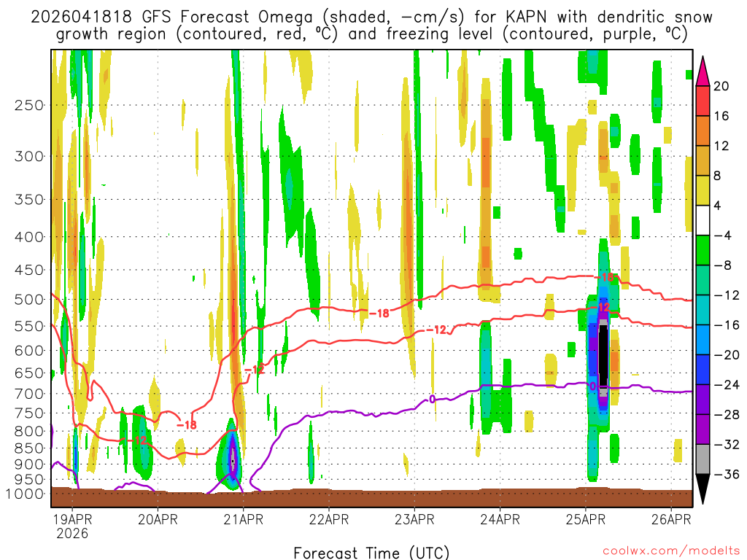Click the brown ground strip below the 1000 level
747x560 pixels.
tap(371, 498)
